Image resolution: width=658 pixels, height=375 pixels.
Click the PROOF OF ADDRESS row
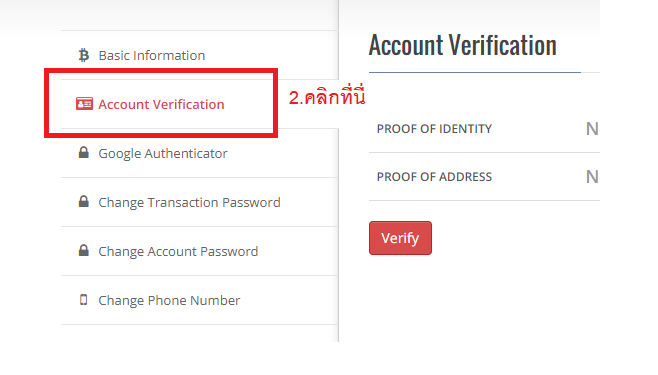click(x=484, y=177)
